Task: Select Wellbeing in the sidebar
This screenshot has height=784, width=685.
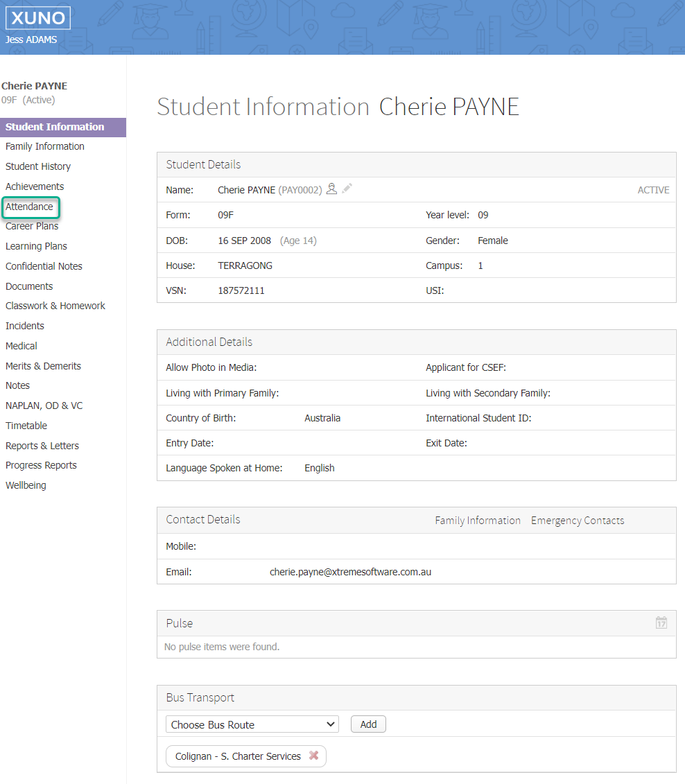Action: [x=26, y=485]
